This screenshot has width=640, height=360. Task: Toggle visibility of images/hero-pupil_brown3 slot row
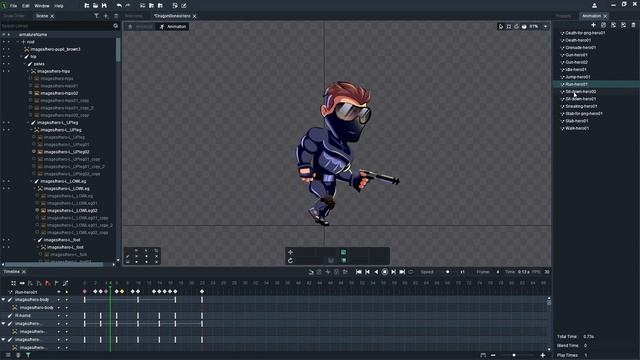pyautogui.click(x=4, y=49)
